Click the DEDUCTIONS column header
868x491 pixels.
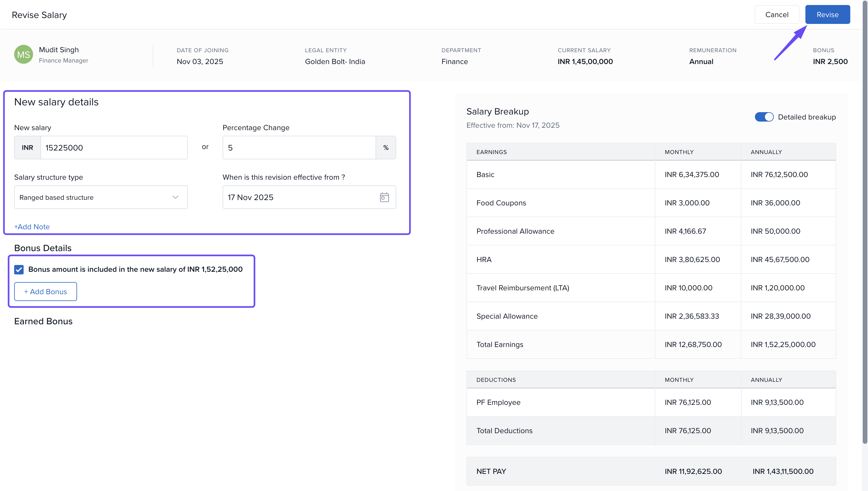(496, 380)
